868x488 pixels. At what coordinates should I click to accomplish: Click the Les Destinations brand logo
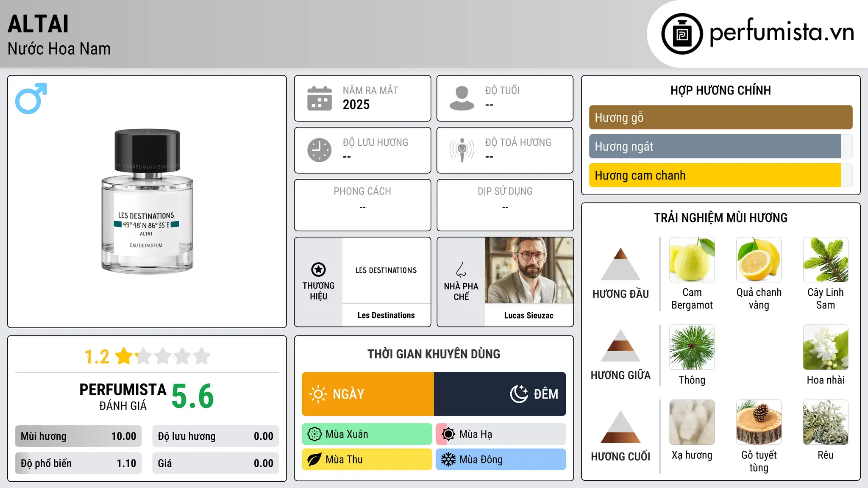(386, 270)
